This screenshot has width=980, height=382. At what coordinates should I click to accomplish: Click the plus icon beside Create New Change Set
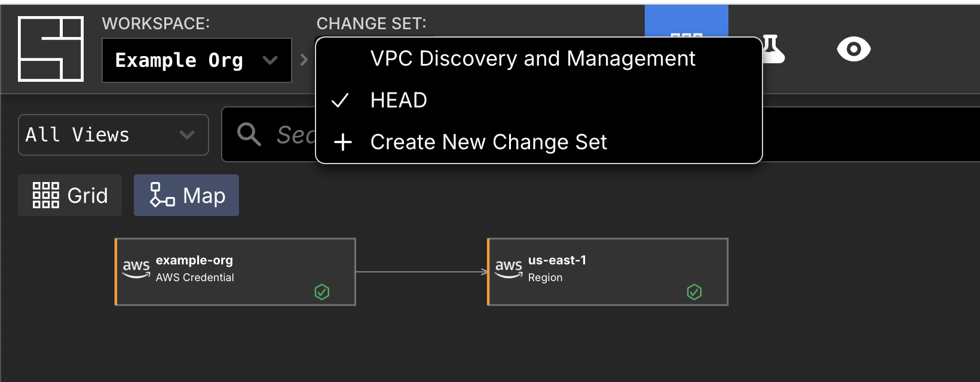coord(343,142)
